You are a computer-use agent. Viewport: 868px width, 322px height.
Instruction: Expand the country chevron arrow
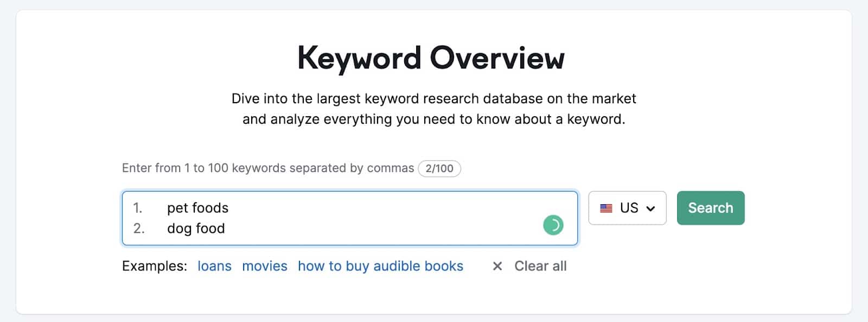651,209
